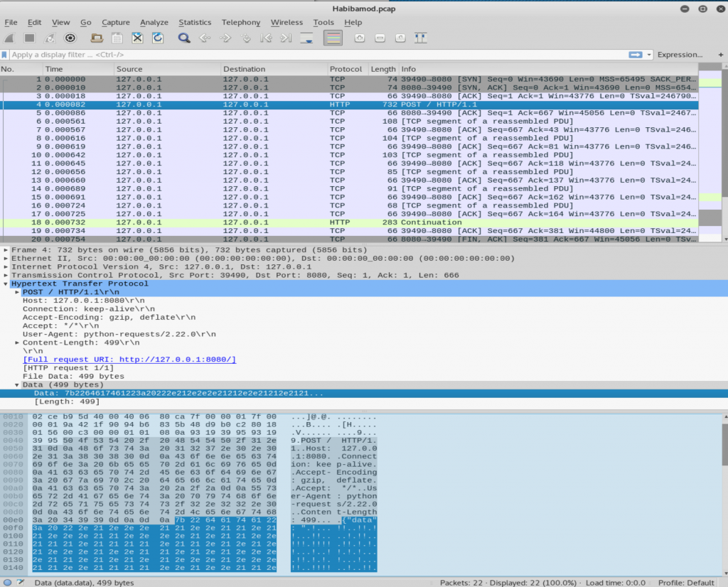Open the Capture menu

[x=116, y=22]
